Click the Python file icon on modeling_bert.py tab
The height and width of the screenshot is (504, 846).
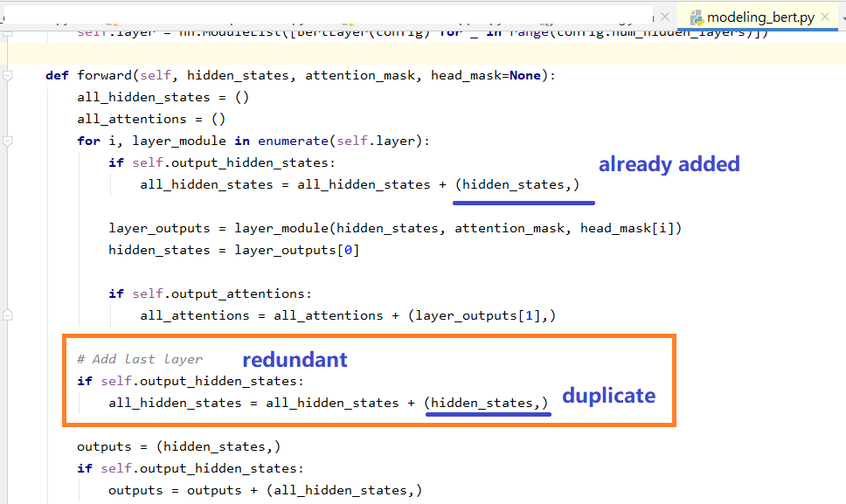point(697,17)
